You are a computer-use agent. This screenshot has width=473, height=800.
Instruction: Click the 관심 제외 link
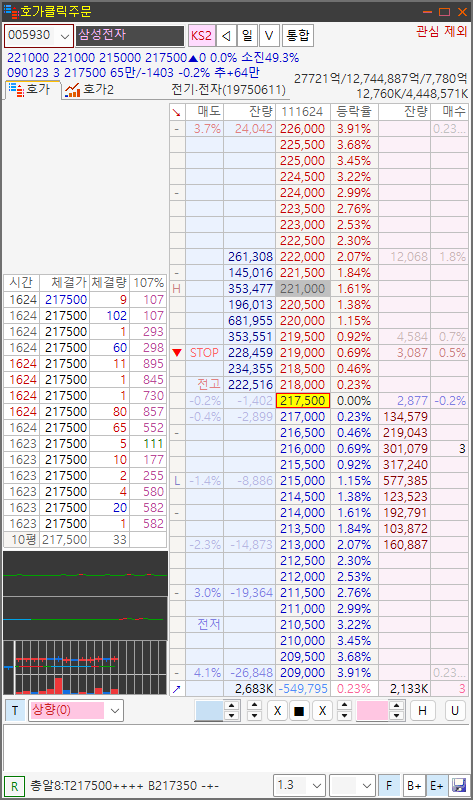coord(441,31)
